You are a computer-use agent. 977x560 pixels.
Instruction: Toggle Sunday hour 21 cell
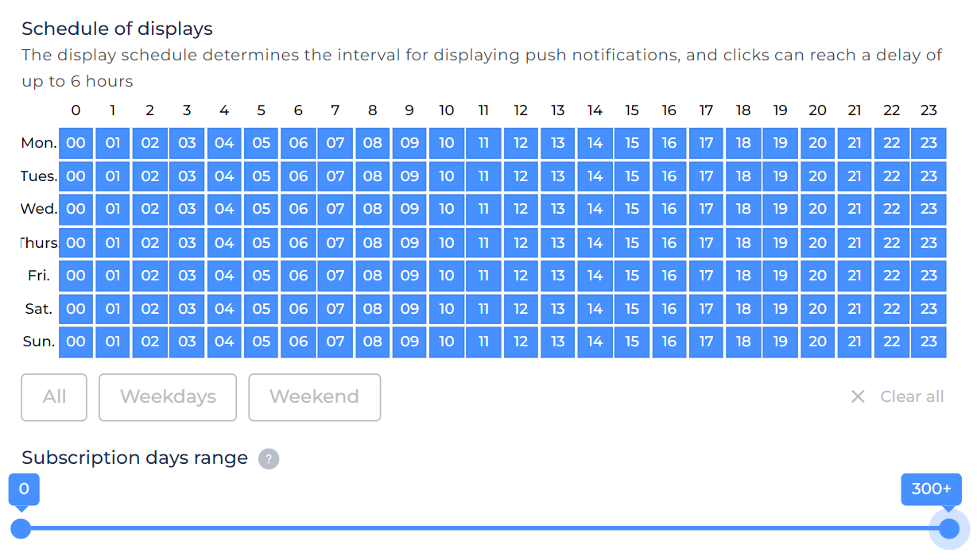[x=855, y=342]
